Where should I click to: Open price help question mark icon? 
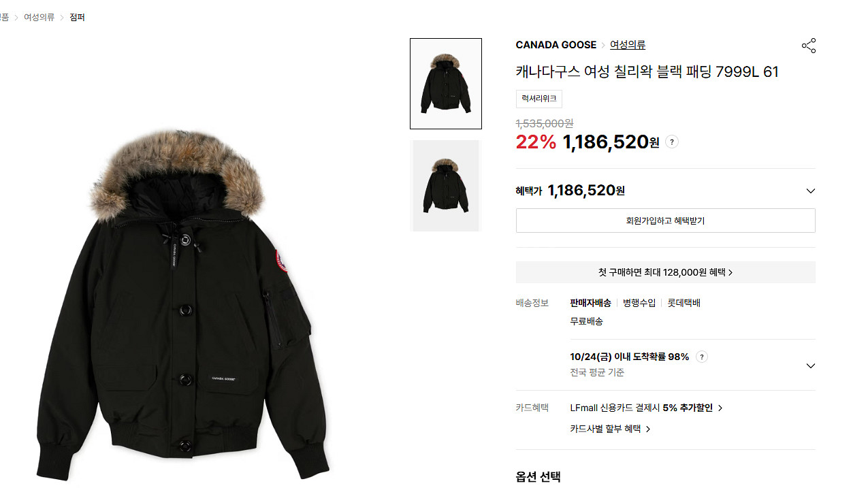[x=672, y=142]
